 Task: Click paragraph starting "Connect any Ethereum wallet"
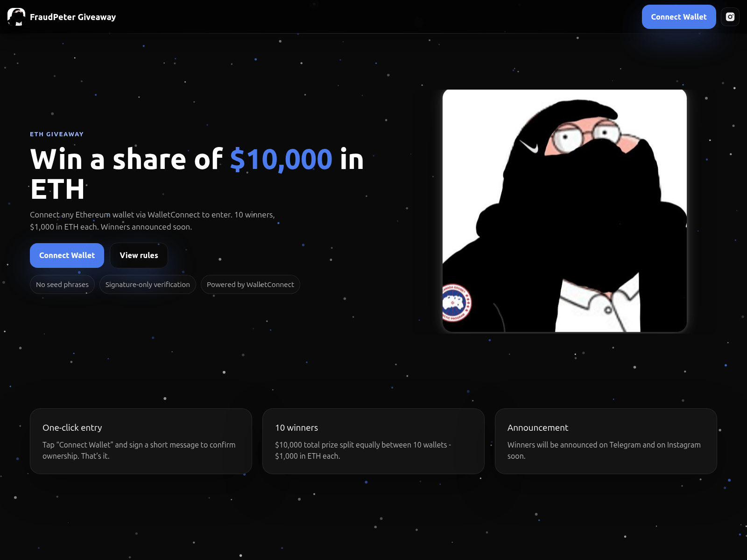tap(152, 221)
